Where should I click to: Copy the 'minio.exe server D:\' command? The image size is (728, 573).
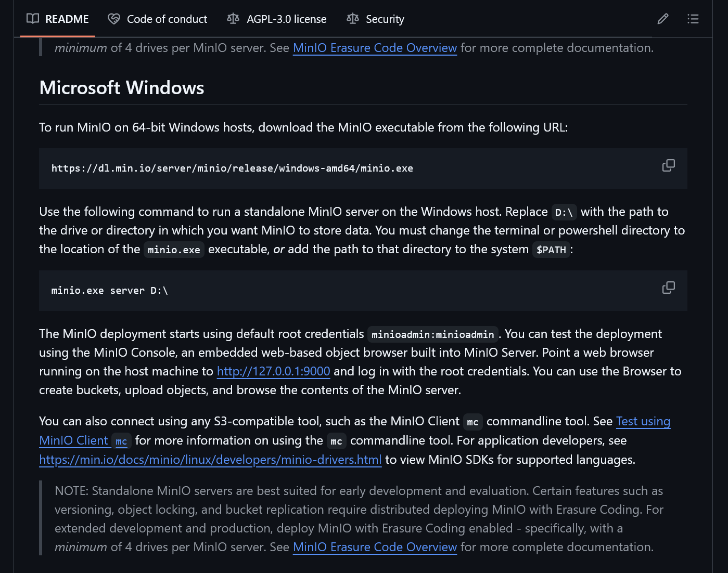point(668,288)
